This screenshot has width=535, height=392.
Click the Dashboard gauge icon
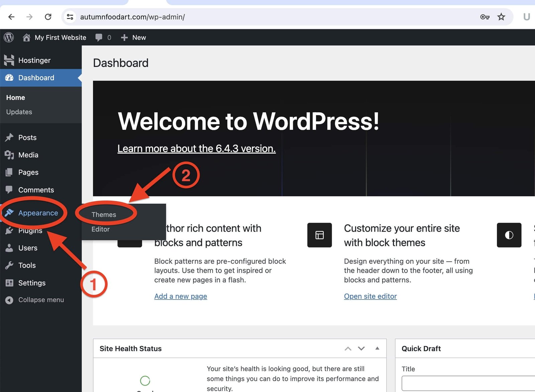(9, 78)
